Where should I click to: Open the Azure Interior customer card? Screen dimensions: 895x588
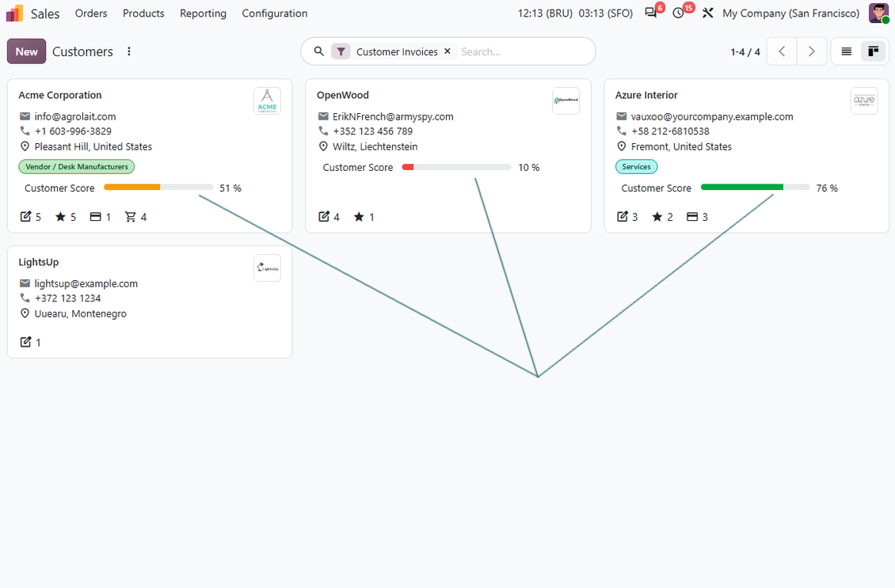coord(747,156)
